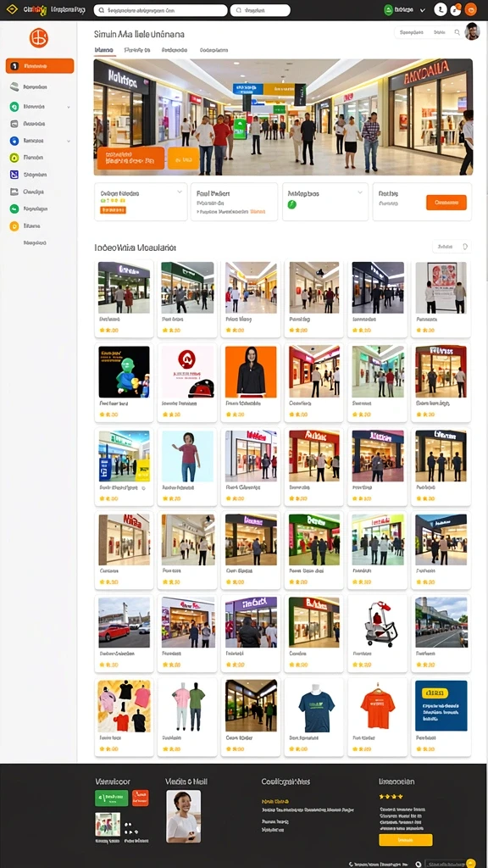The width and height of the screenshot is (488, 868).
Task: Select the first underlined tab below the page title
Action: coord(104,50)
